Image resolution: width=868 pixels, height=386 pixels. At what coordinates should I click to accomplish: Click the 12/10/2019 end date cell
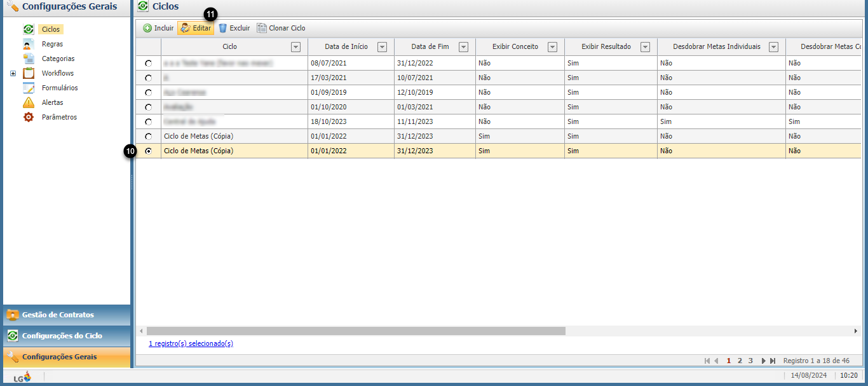(x=435, y=93)
